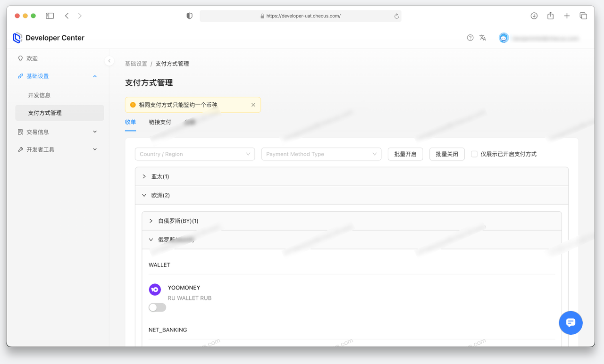Switch to the 链接支付 tab
Image resolution: width=604 pixels, height=364 pixels.
[x=160, y=122]
